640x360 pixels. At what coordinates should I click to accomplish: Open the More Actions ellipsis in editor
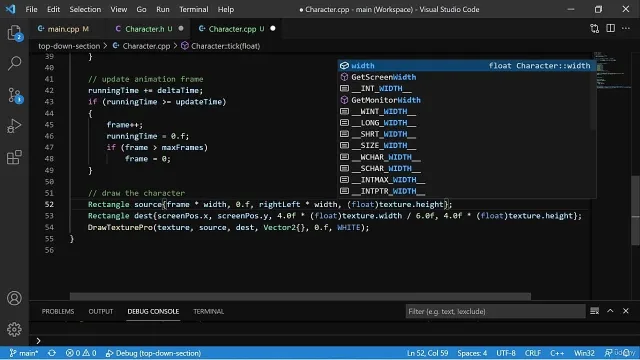point(626,28)
